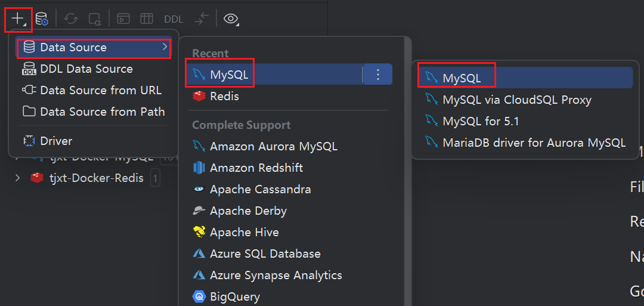Click the Apache Derby hat icon

click(199, 211)
